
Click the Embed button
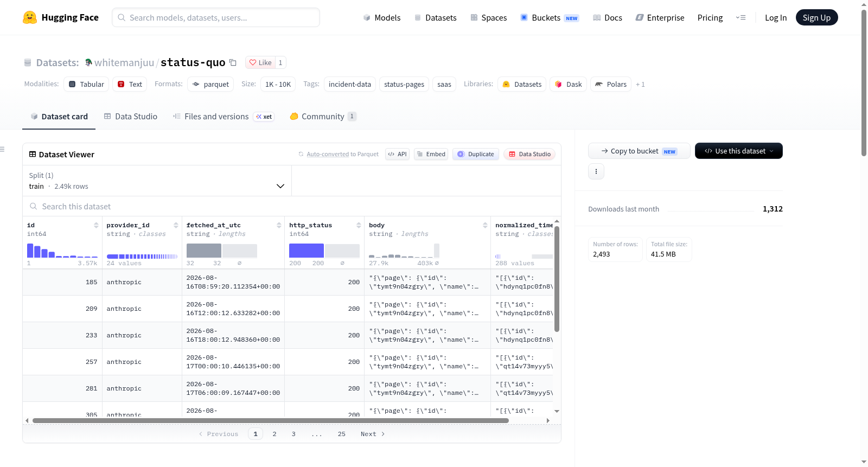coord(431,154)
